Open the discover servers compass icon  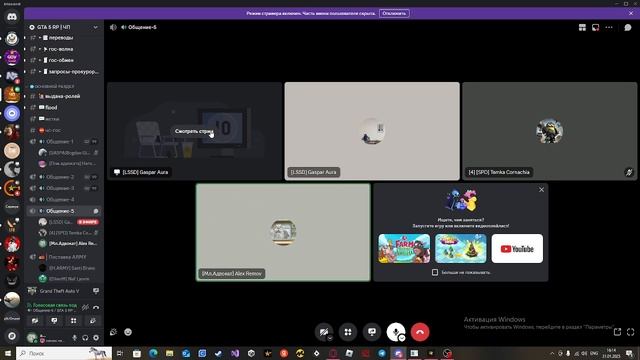tap(12, 336)
